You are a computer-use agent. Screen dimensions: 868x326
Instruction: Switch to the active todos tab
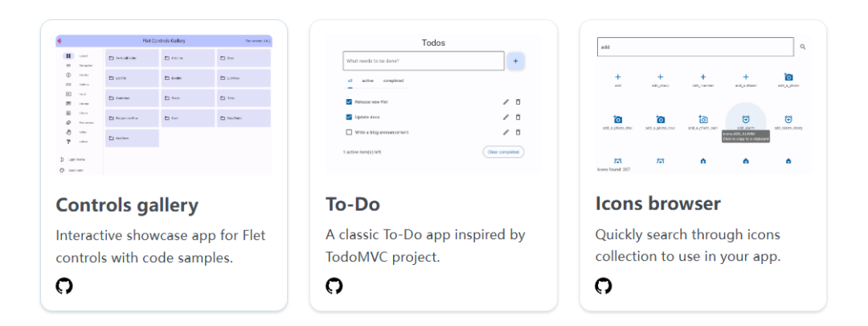click(x=367, y=80)
